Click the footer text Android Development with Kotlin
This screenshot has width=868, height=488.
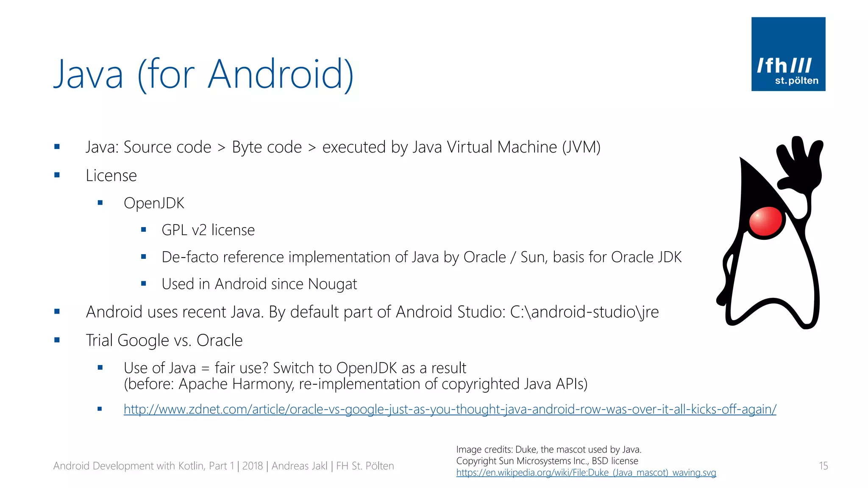coord(223,466)
